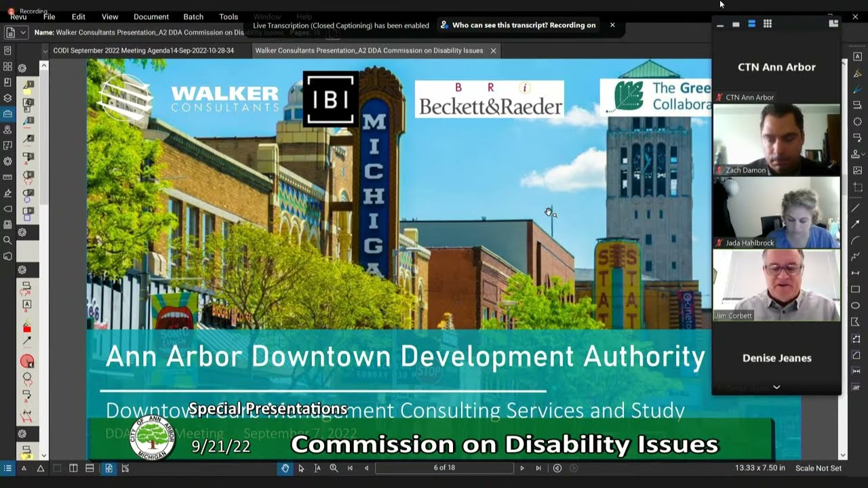Switch to the CODI September 2022 Meeting Agenda tab
Screen dimensions: 868x488
pyautogui.click(x=143, y=50)
